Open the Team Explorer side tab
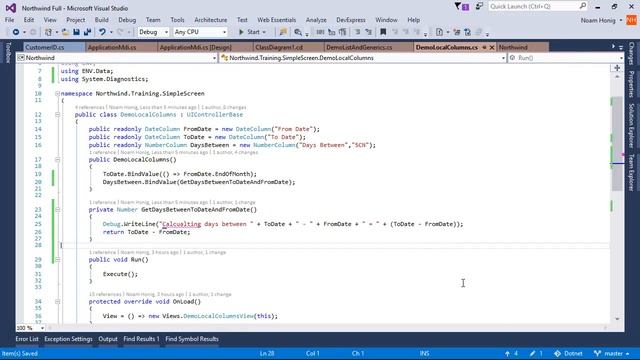The image size is (640, 360). (631, 173)
